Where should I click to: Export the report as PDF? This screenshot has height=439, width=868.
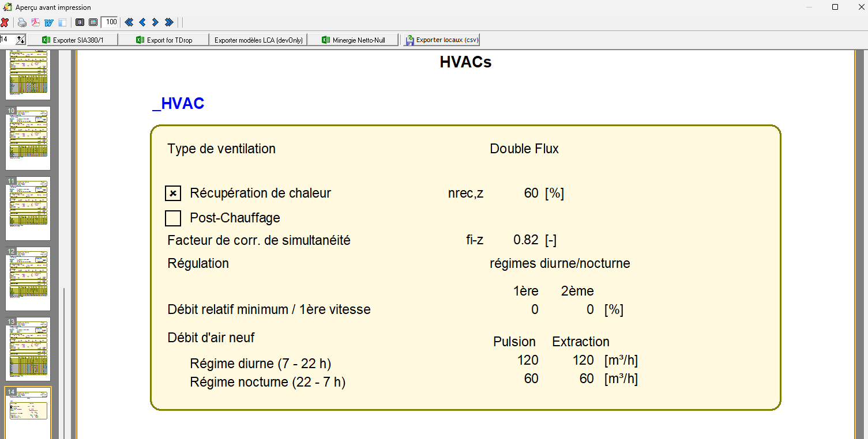coord(35,22)
